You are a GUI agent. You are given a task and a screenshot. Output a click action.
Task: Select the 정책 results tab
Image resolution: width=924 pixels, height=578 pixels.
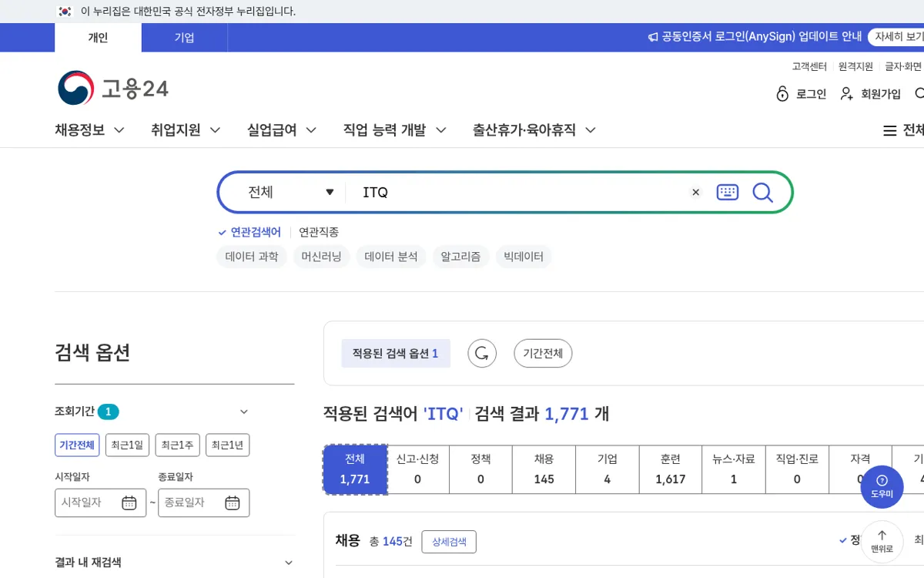tap(480, 469)
